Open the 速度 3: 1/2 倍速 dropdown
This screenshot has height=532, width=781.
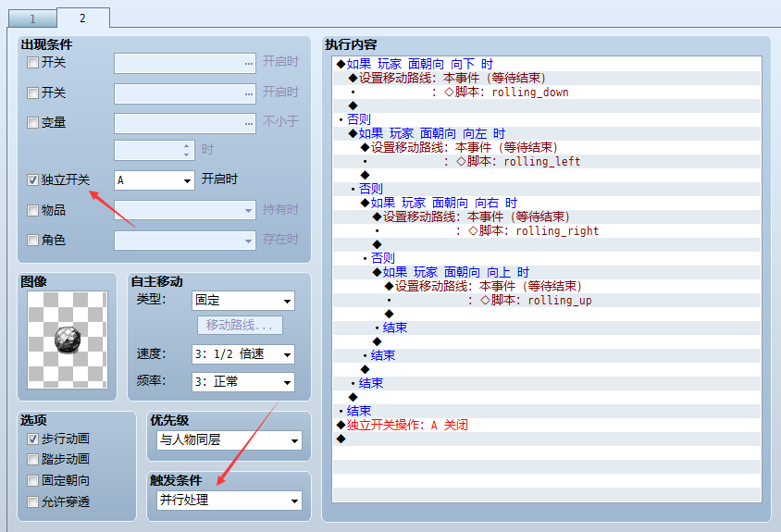coord(243,354)
